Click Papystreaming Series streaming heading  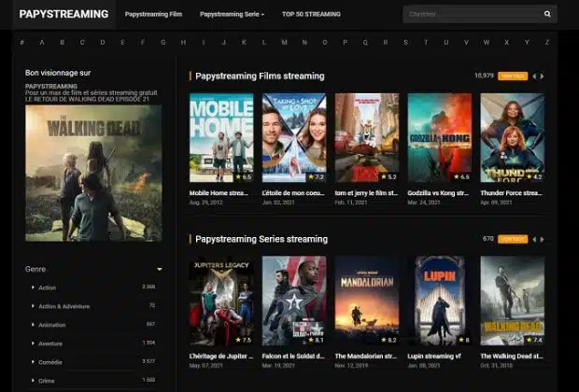[261, 239]
